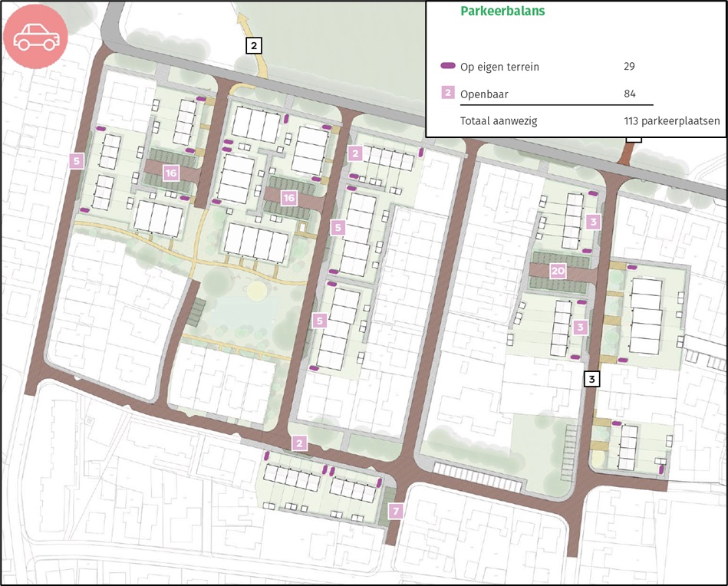The width and height of the screenshot is (728, 586).
Task: Click the pink label 5 on left street
Action: 77,162
